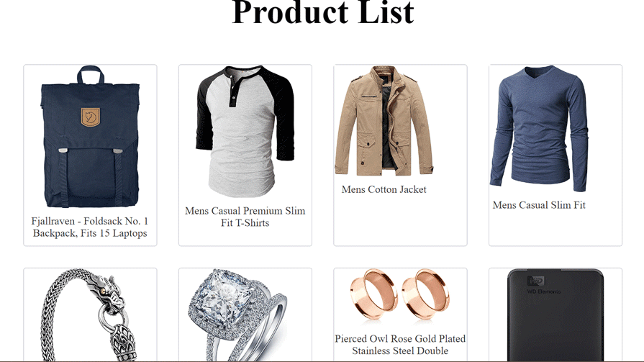Open the raglan slim fit T-shirt image
Viewport: 644px width, 362px height.
[x=245, y=132]
